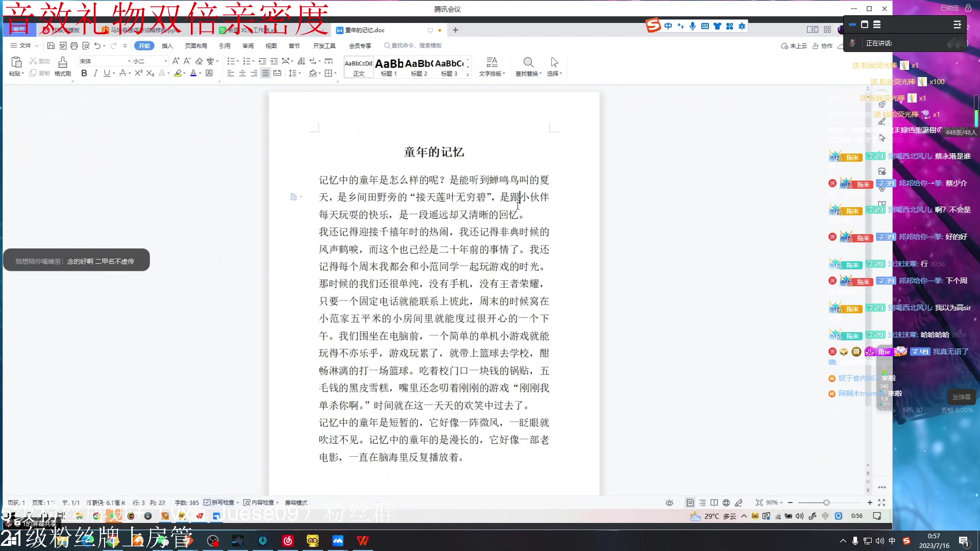Screen dimensions: 980x551
Task: Apply superscript to text
Action: (138, 73)
